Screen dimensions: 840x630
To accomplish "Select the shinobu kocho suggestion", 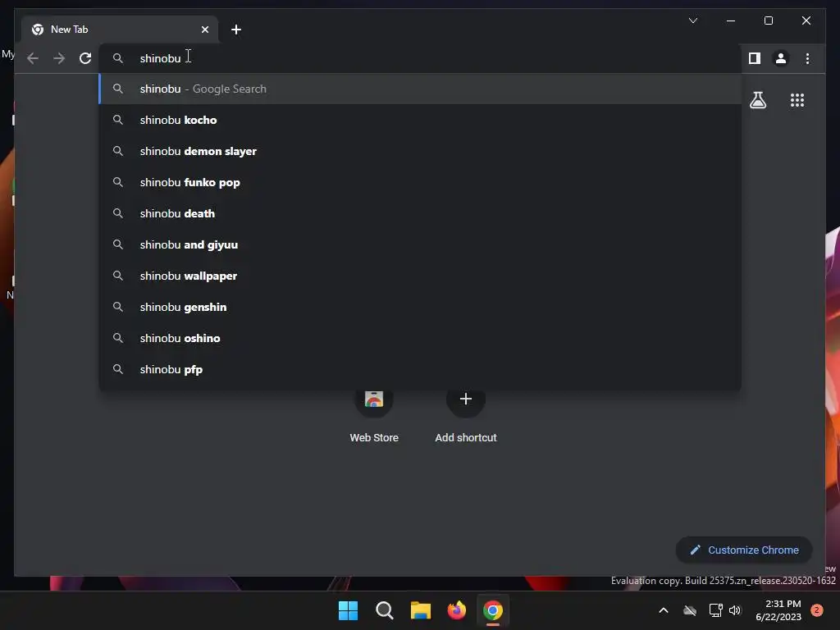I will [420, 120].
